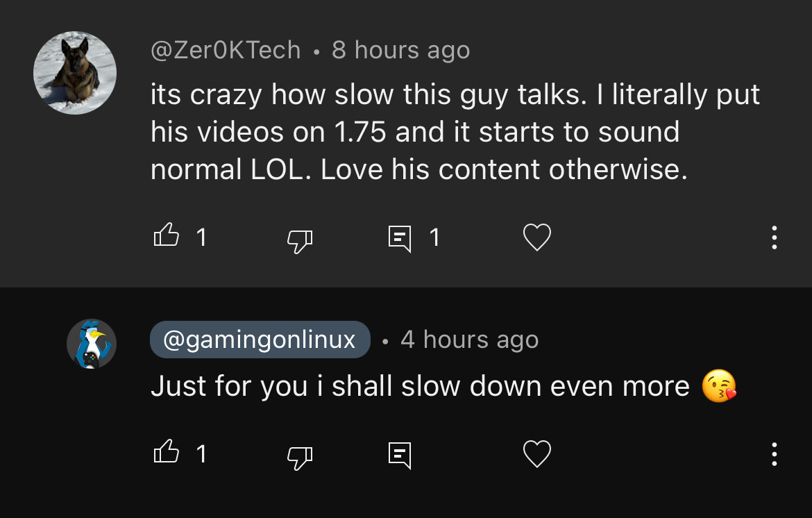This screenshot has height=518, width=812.
Task: Heart the gamingonlinux reply
Action: pyautogui.click(x=536, y=453)
